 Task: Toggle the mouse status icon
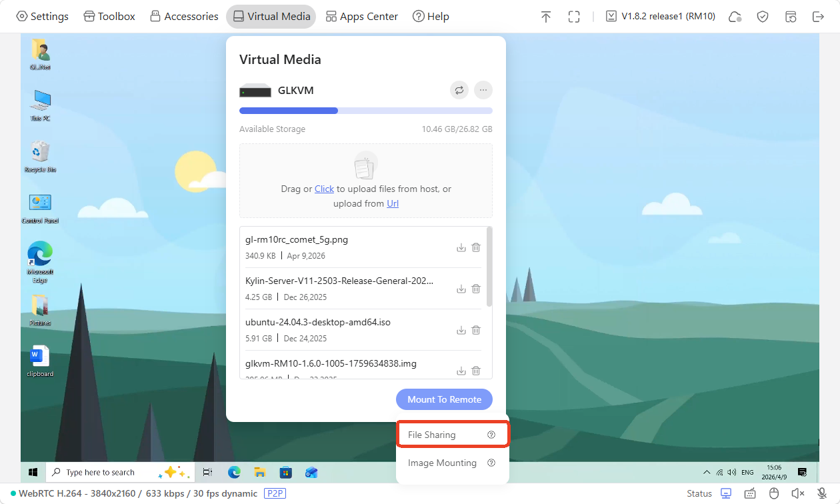[774, 493]
